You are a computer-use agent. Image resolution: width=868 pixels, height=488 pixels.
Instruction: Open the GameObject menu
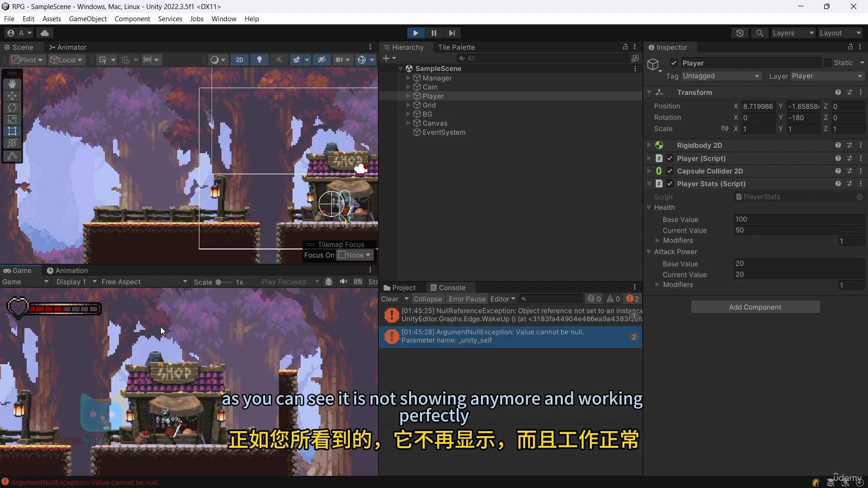pos(88,19)
